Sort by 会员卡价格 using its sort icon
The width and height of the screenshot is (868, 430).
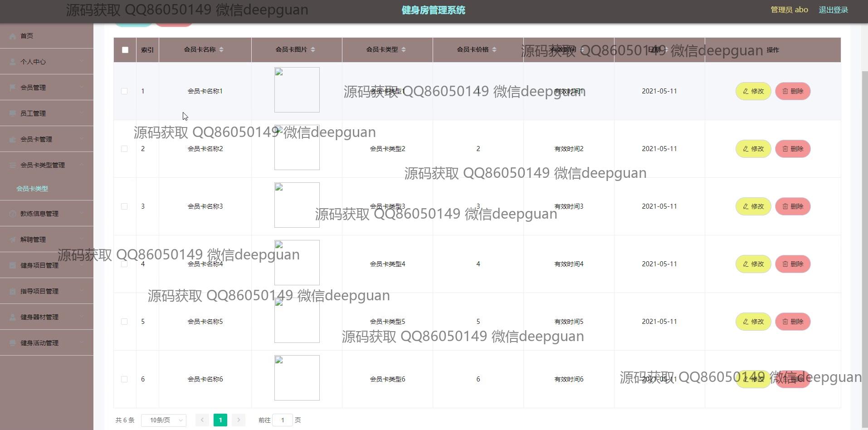coord(494,49)
